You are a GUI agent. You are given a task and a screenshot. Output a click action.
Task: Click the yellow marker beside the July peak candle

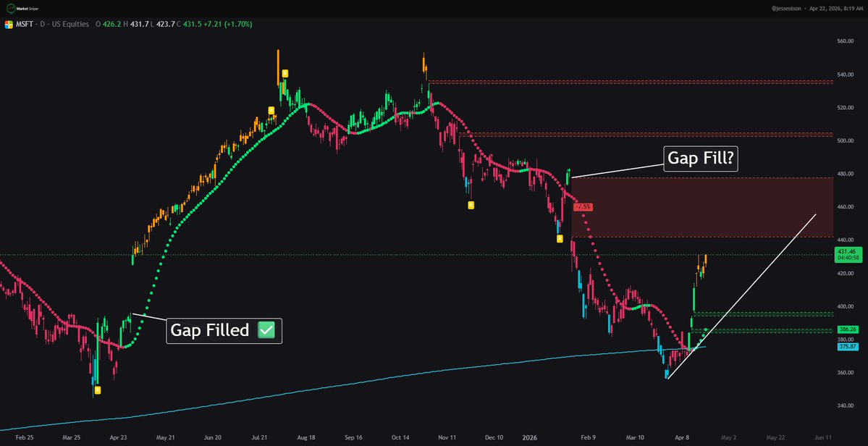tap(285, 73)
